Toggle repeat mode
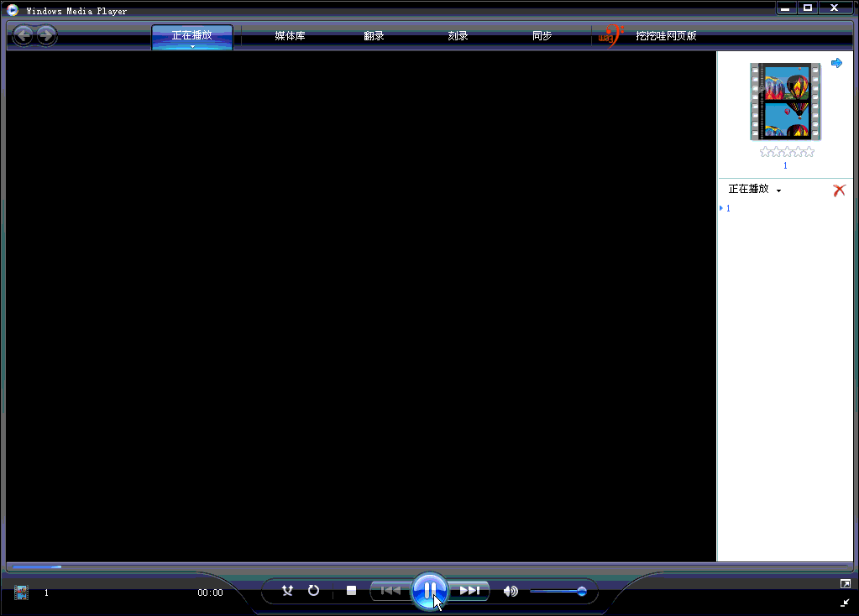 click(313, 590)
